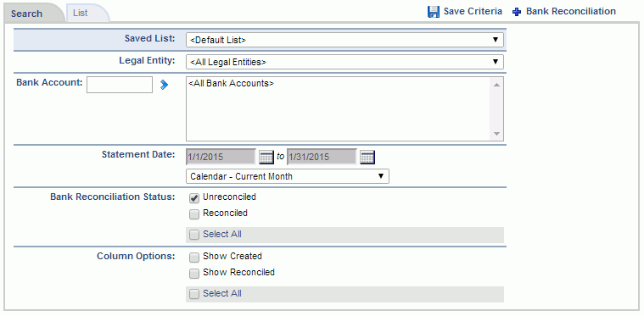Switch to the List tab

[81, 13]
